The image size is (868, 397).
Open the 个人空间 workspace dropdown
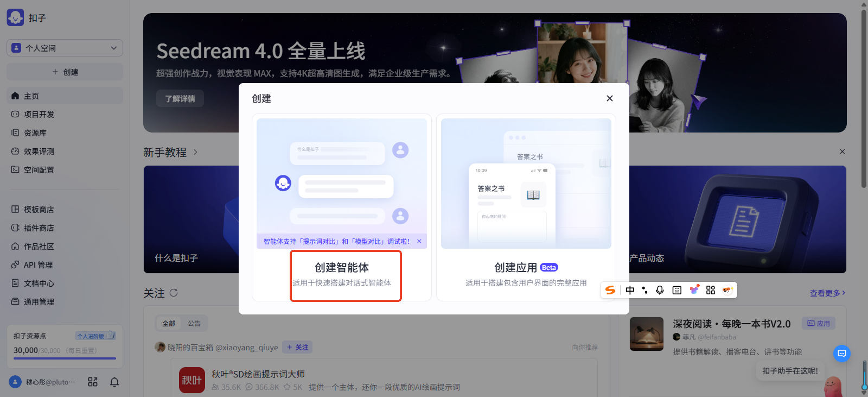click(65, 48)
